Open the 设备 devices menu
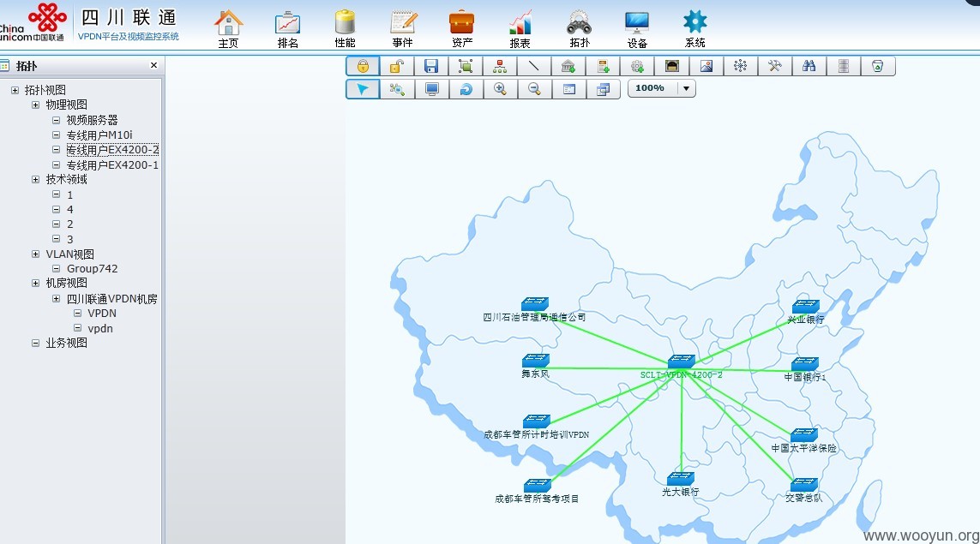Viewport: 980px width, 544px height. coord(637,29)
